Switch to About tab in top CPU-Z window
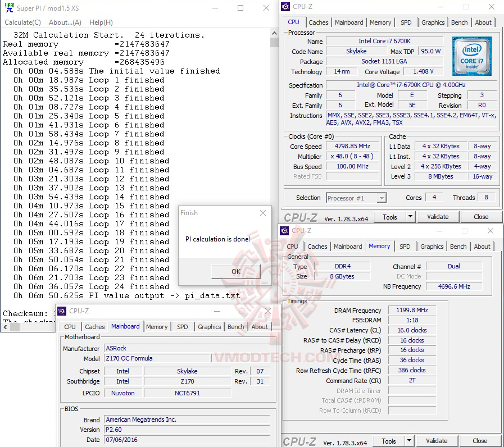This screenshot has width=504, height=447. coord(483,22)
